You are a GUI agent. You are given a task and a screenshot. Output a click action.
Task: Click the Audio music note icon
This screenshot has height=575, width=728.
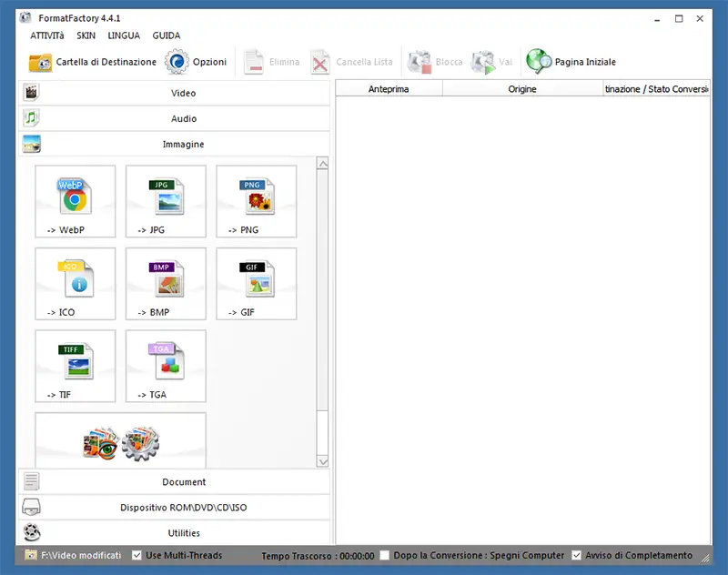tap(31, 118)
